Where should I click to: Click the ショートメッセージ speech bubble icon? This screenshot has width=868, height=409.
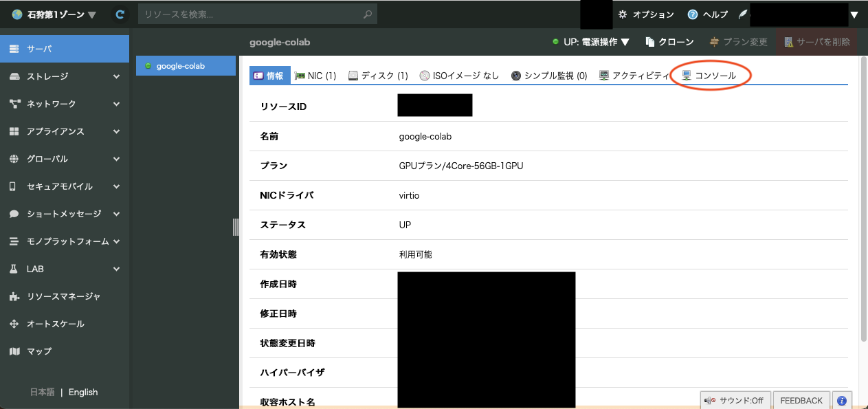tap(14, 214)
